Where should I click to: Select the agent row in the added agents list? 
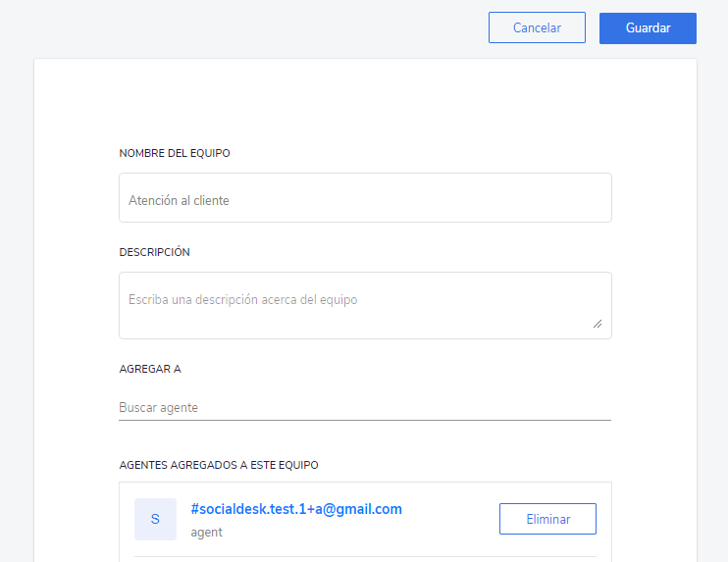click(x=365, y=519)
